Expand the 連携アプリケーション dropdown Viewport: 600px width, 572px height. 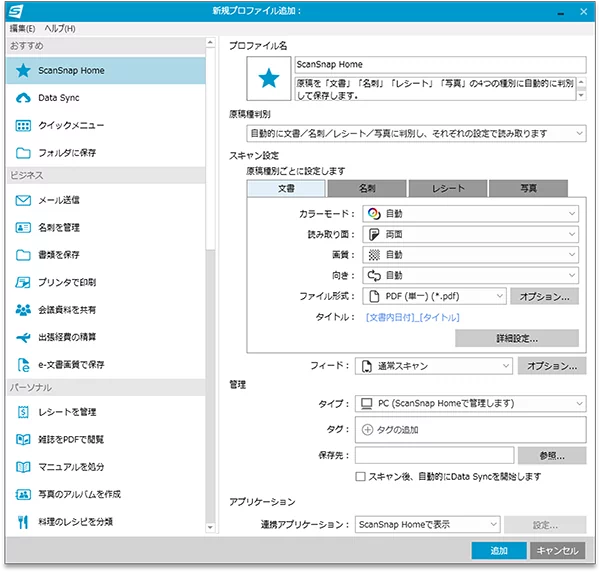pyautogui.click(x=427, y=525)
